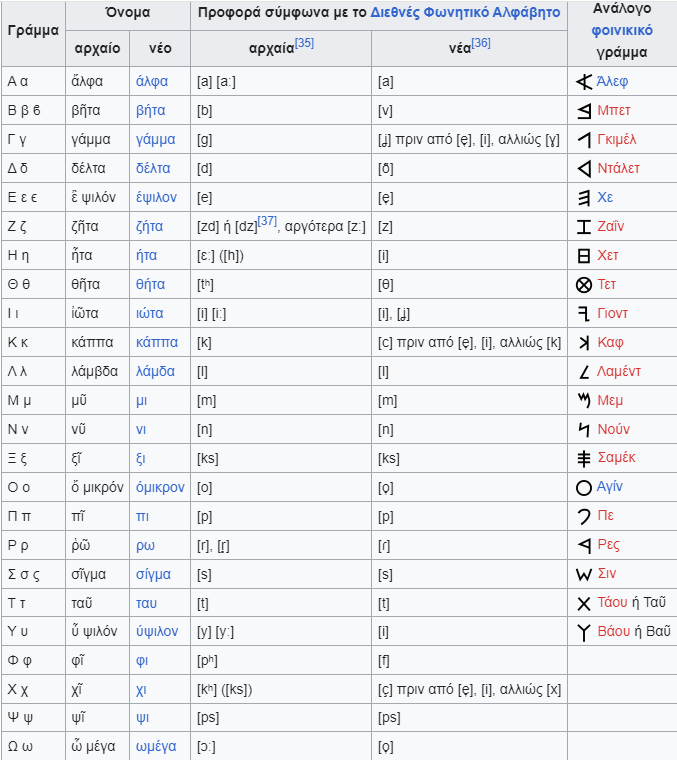Open the θήτα link
The image size is (677, 760).
[150, 285]
